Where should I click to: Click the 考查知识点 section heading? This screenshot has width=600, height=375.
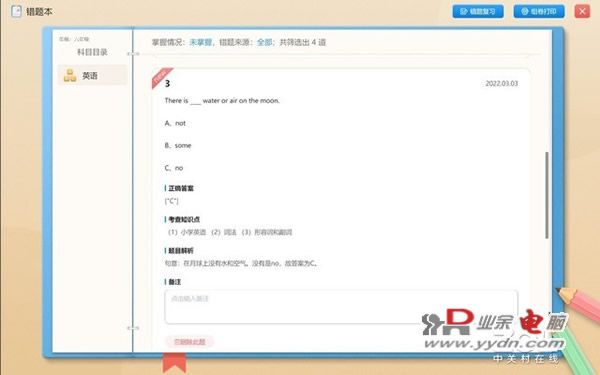click(x=184, y=219)
